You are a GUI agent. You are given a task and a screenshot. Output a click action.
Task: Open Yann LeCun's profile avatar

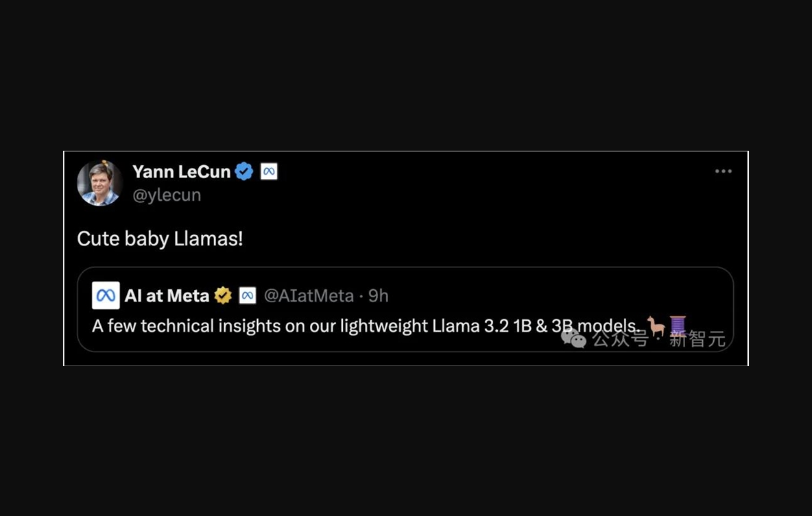click(x=99, y=183)
